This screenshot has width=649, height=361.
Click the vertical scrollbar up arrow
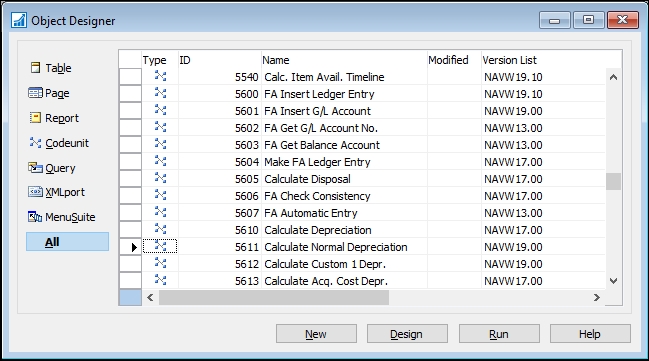[613, 77]
